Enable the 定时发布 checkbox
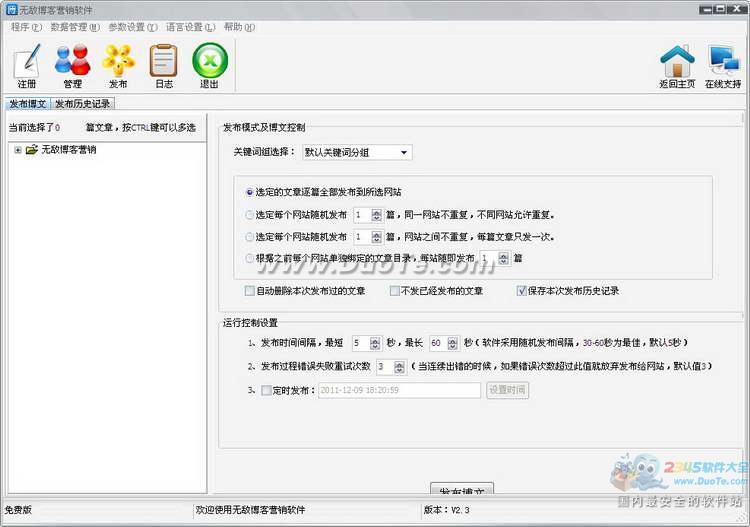 266,390
